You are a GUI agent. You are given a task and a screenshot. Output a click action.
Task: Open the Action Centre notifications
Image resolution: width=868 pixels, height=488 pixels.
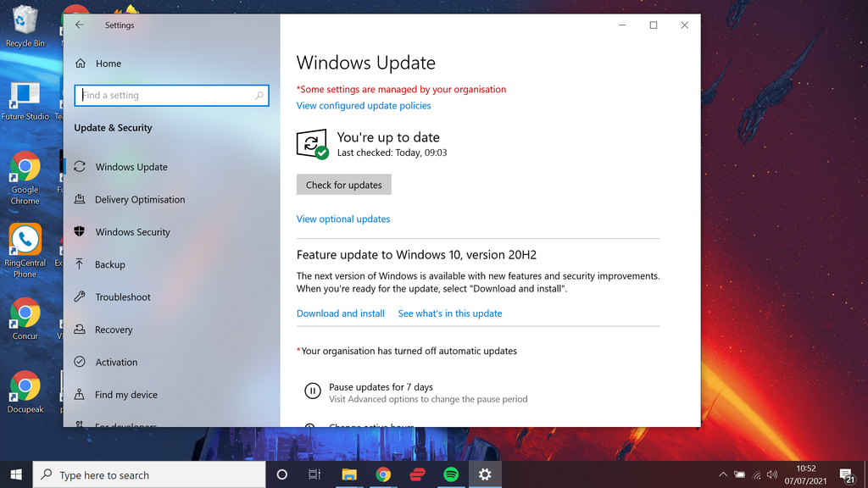(849, 474)
